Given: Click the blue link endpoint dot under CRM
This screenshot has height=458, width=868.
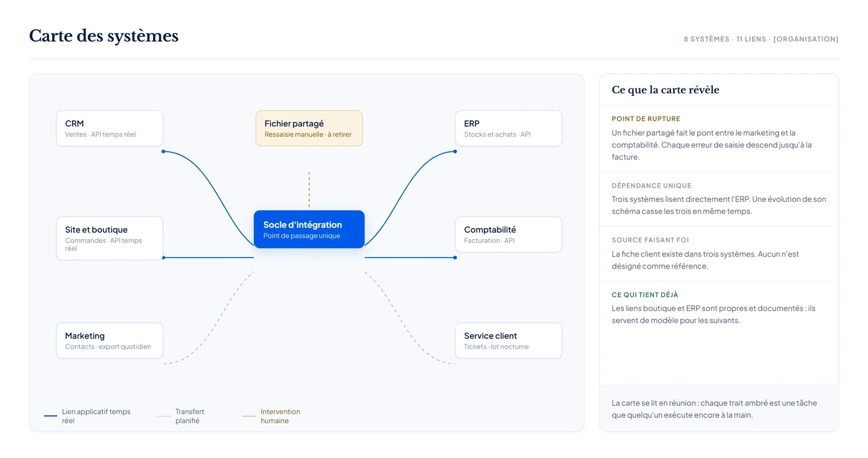Looking at the screenshot, I should (x=163, y=151).
